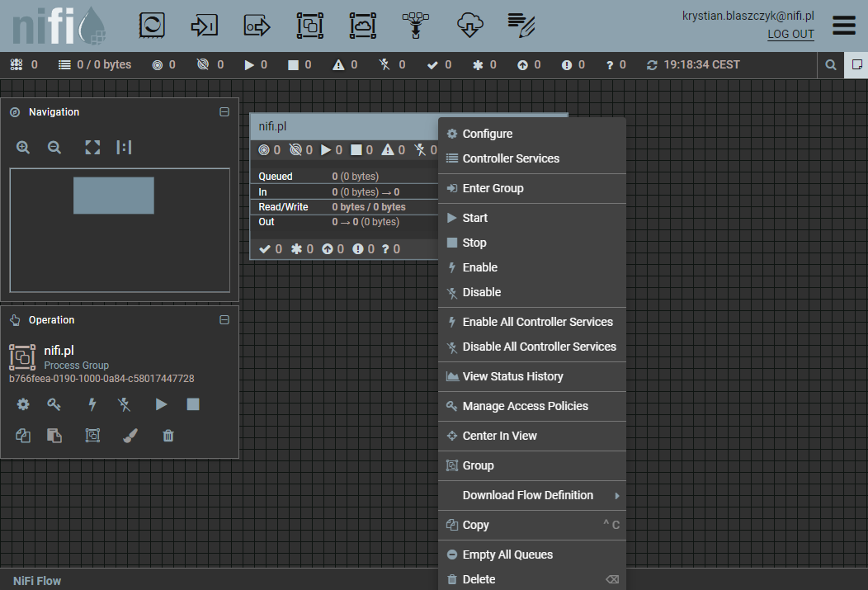Click the gear configure icon in Operation panel

pyautogui.click(x=23, y=404)
